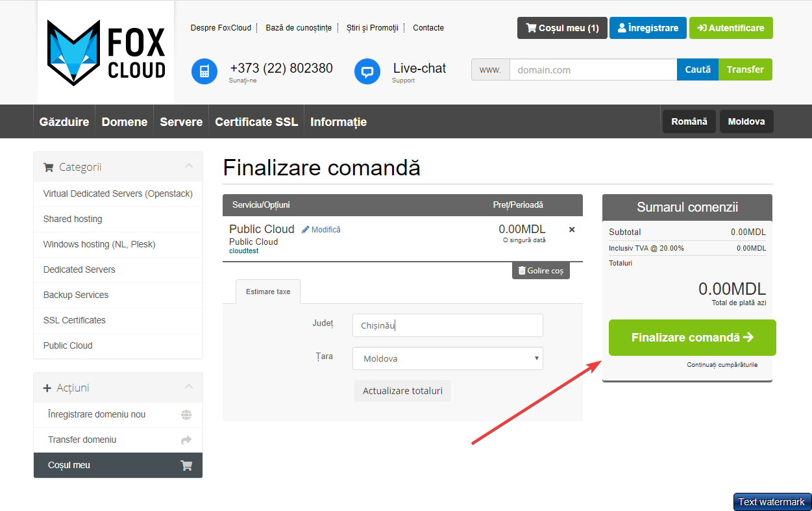This screenshot has height=511, width=812.
Task: Remove Public Cloud item with X icon
Action: pyautogui.click(x=572, y=229)
